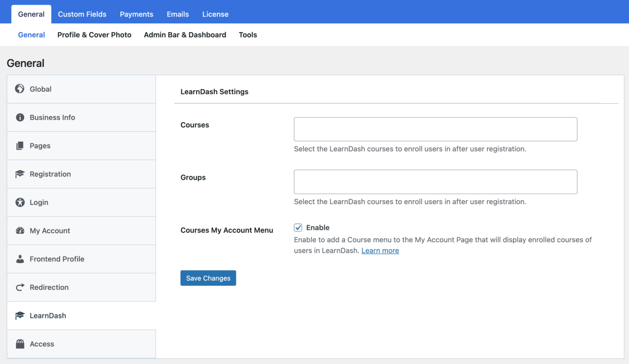Open the Profile & Cover Photo sub-tab

coord(94,35)
